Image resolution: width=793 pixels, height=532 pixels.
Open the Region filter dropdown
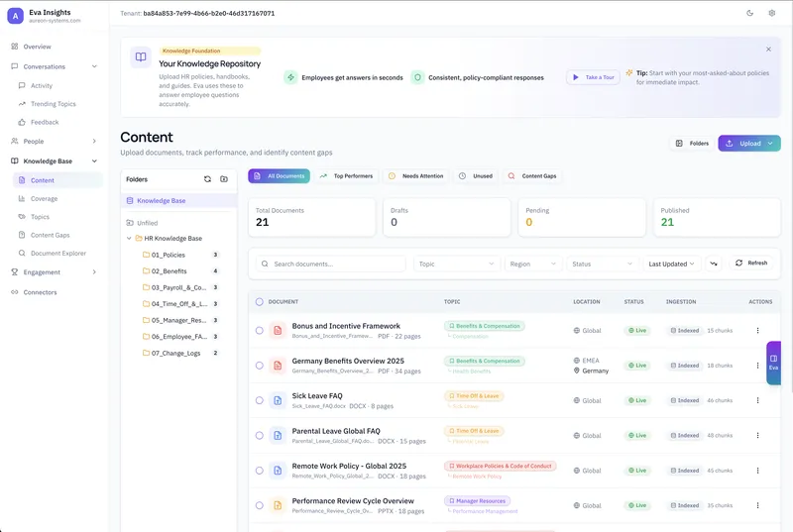pos(533,264)
